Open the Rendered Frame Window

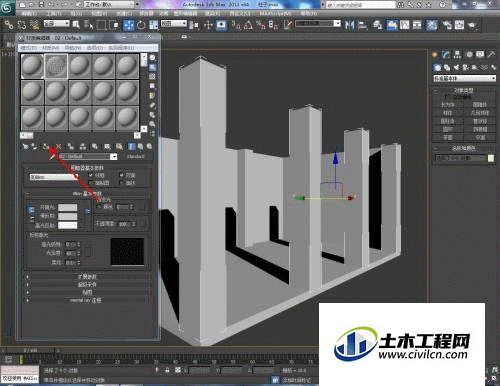(459, 25)
